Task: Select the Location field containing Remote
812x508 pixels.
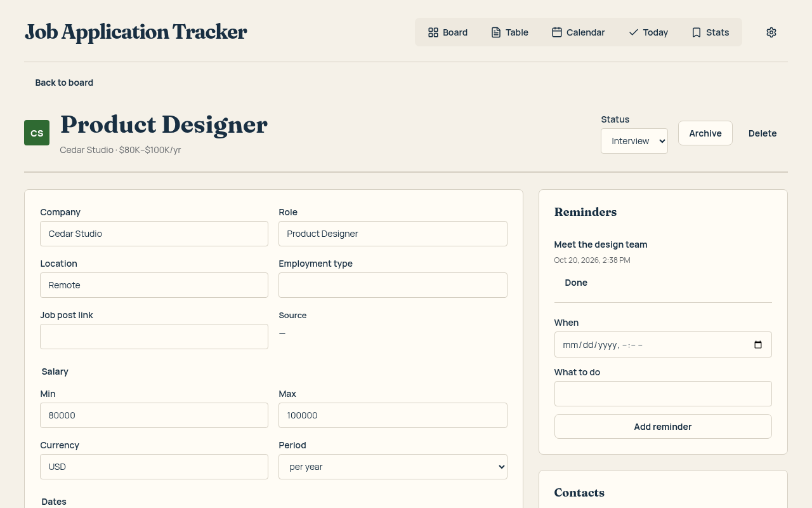Action: pyautogui.click(x=154, y=285)
